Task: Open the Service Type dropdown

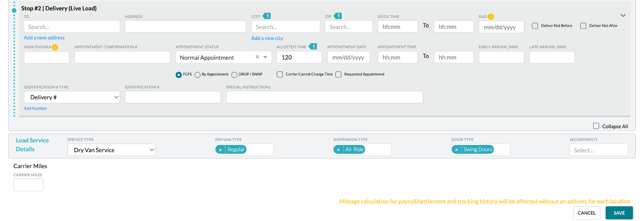Action: [111, 150]
